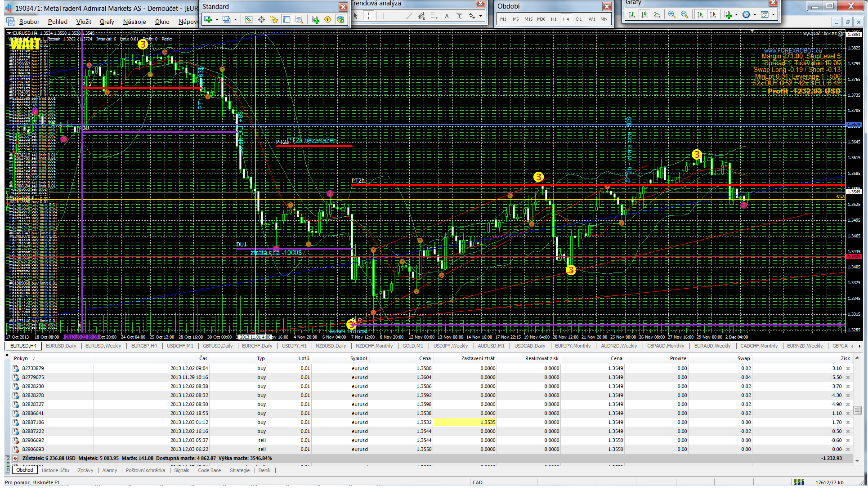
Task: Click the Zoom In magnifier icon
Action: (x=671, y=14)
